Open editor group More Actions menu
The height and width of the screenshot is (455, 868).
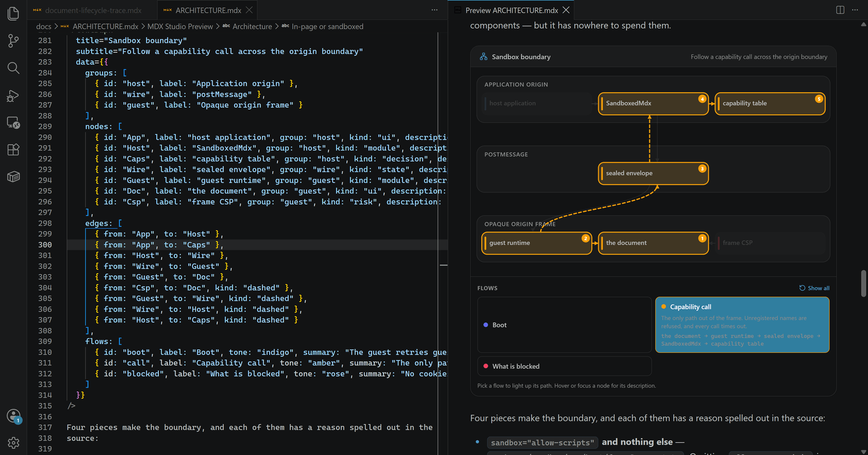[x=435, y=10]
